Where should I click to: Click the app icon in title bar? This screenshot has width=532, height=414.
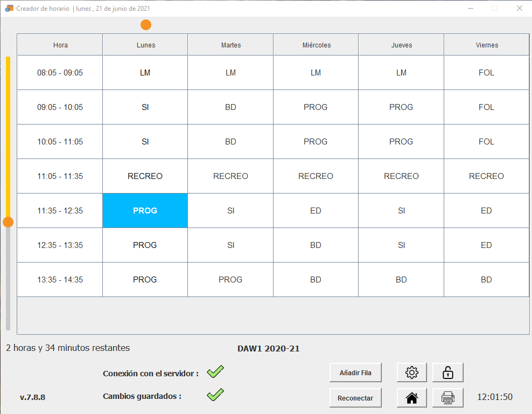point(9,9)
